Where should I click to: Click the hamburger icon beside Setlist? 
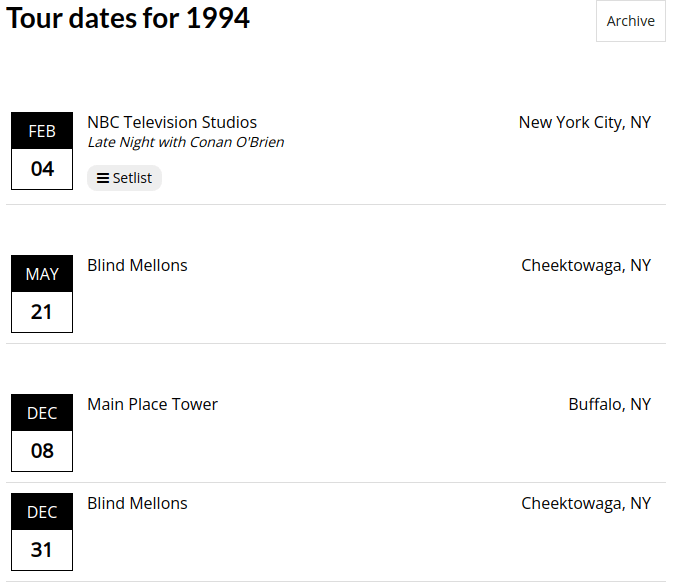point(103,178)
